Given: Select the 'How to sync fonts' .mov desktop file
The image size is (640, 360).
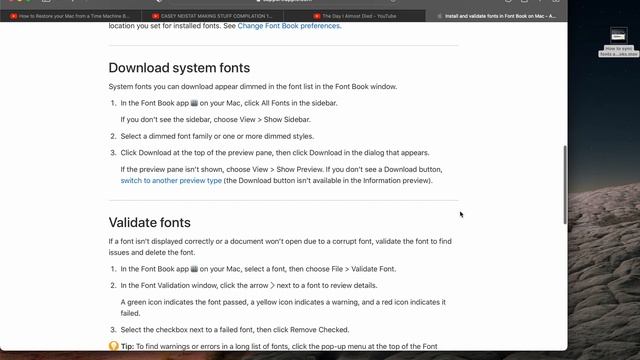Looking at the screenshot, I should point(618,42).
